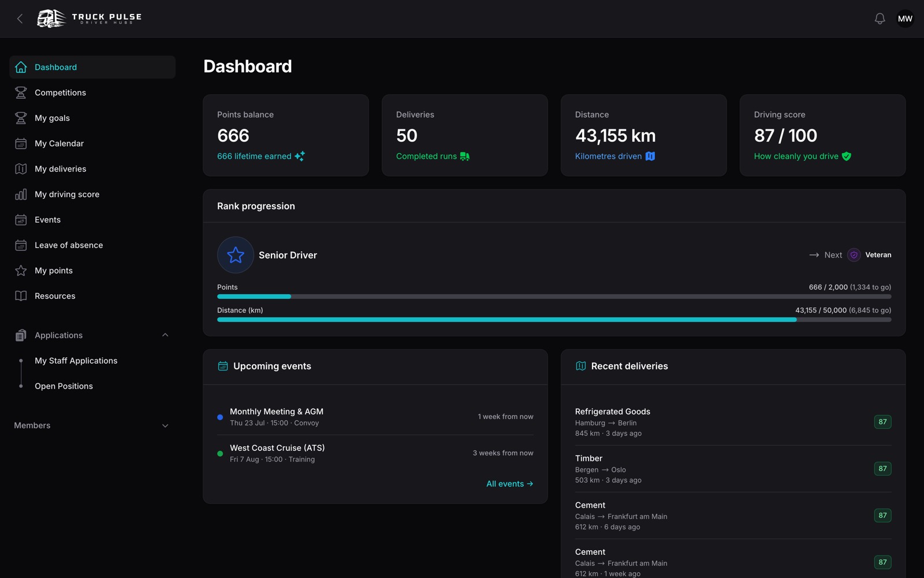This screenshot has width=924, height=578.
Task: Click the My points star icon
Action: pos(21,271)
